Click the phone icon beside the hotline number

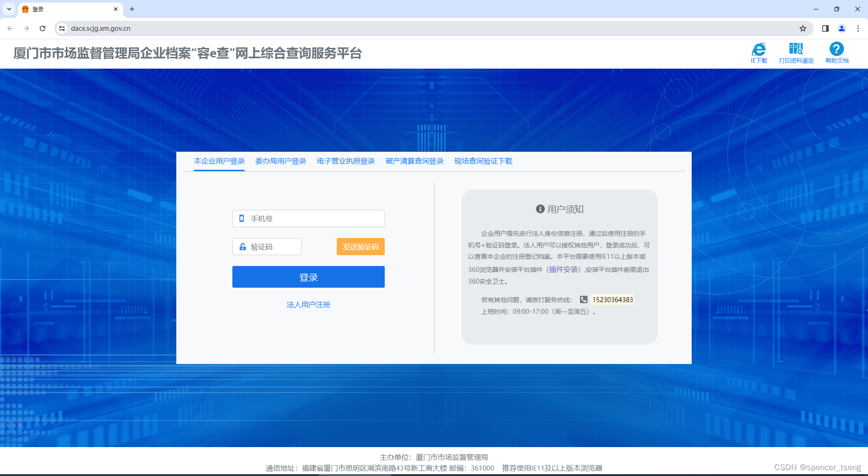tap(583, 299)
